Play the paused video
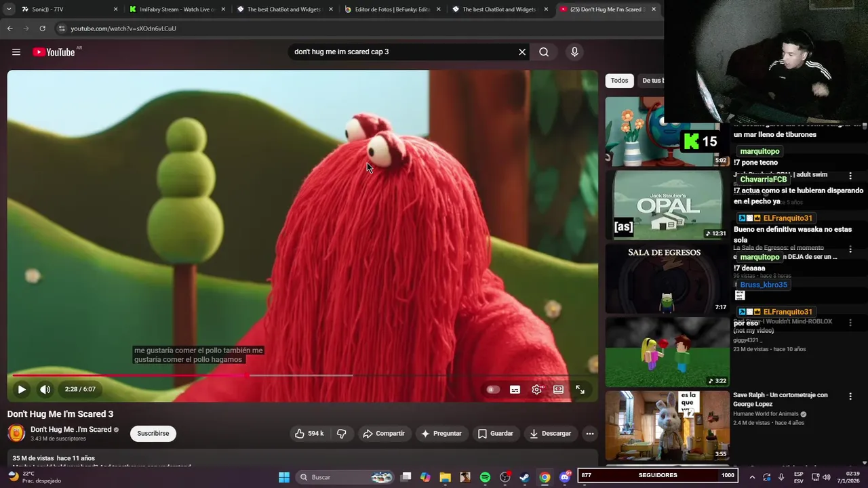The height and width of the screenshot is (488, 868). tap(22, 390)
